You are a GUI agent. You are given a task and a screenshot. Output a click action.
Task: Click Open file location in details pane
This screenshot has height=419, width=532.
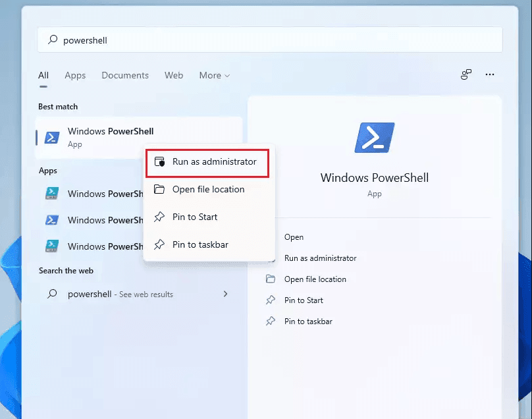(x=315, y=279)
